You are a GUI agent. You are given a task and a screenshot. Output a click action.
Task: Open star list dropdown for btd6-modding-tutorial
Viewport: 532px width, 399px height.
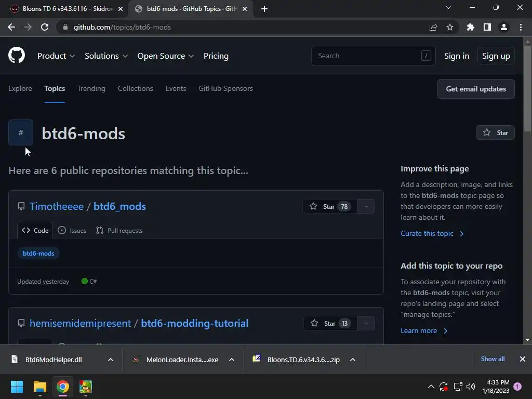pyautogui.click(x=366, y=323)
